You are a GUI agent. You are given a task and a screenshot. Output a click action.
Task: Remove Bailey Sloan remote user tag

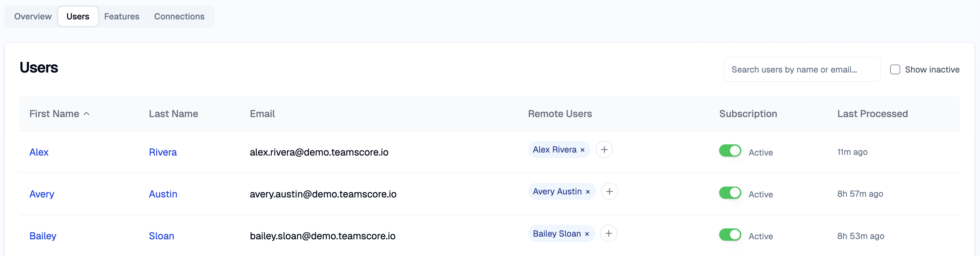click(x=587, y=234)
